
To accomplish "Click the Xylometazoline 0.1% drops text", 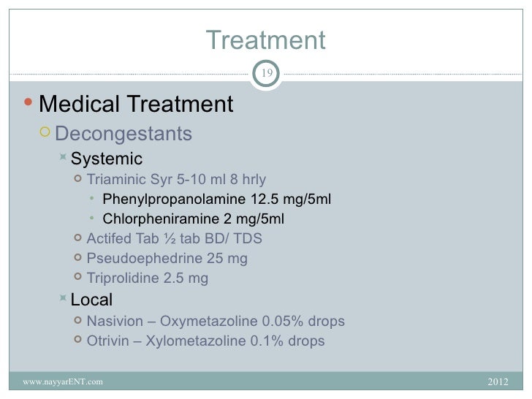I will [235, 341].
